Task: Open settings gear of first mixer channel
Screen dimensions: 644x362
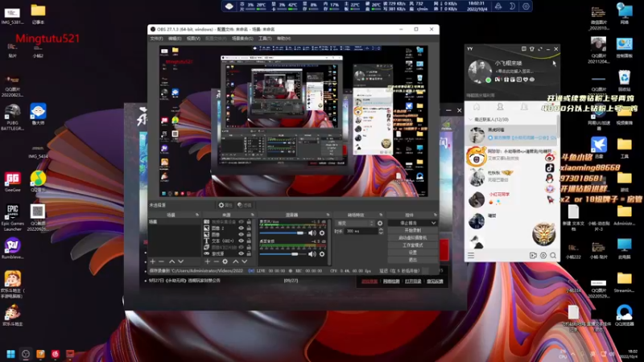Action: (x=322, y=233)
